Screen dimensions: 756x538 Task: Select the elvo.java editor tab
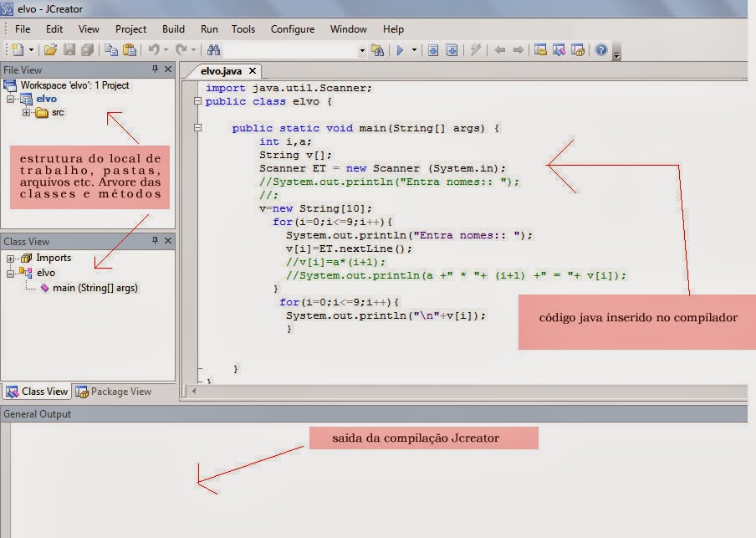pyautogui.click(x=224, y=71)
